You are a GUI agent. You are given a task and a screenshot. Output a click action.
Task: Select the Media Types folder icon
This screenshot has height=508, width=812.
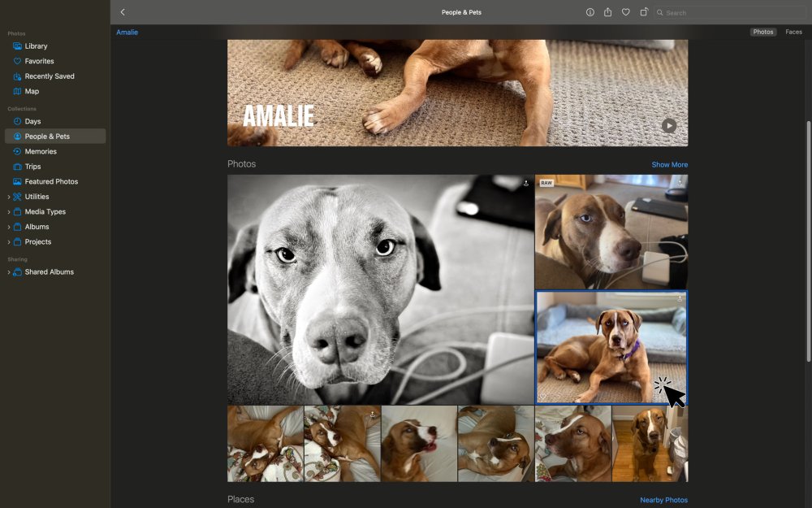(x=17, y=211)
